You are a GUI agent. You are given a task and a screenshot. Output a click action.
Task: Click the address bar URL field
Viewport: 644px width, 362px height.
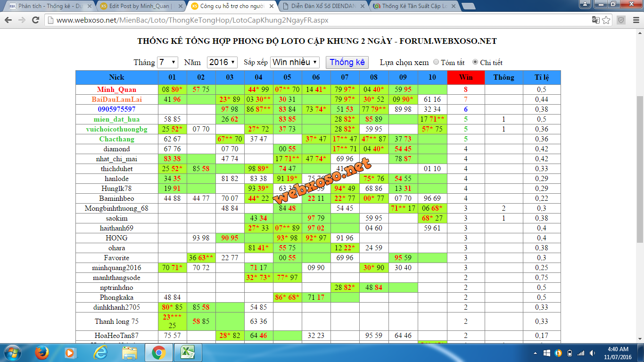(x=316, y=20)
